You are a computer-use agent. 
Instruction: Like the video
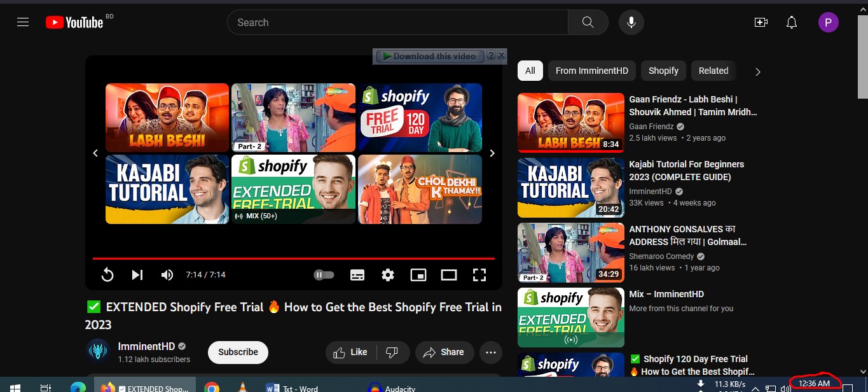[350, 352]
